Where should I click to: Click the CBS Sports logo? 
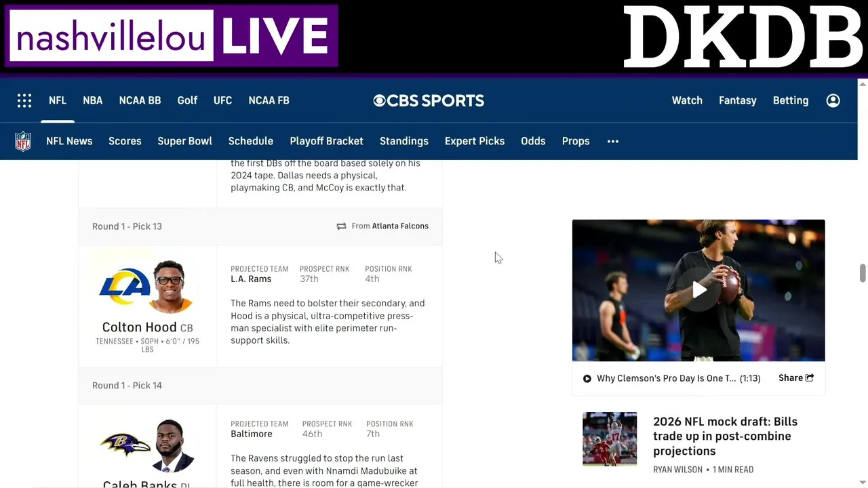point(429,100)
